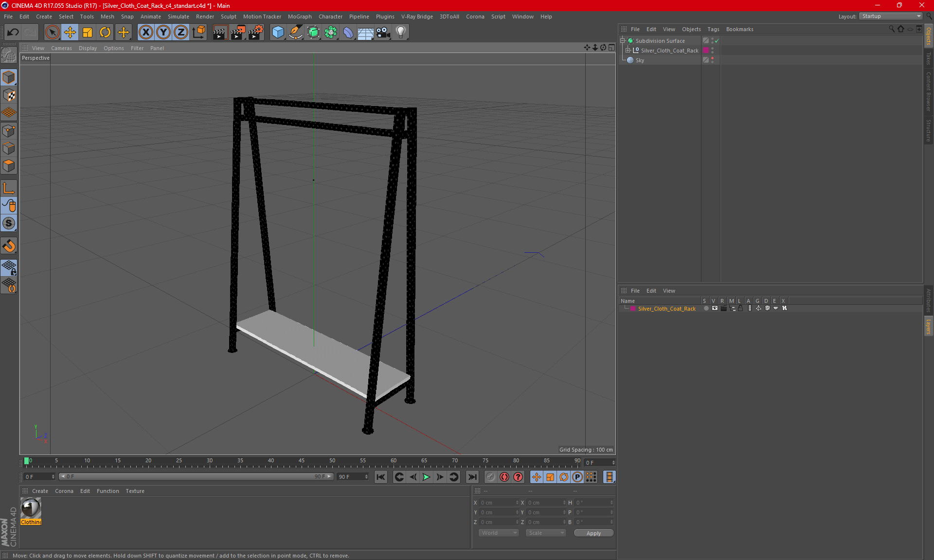This screenshot has width=934, height=560.
Task: Open material manager Texture menu
Action: (135, 491)
